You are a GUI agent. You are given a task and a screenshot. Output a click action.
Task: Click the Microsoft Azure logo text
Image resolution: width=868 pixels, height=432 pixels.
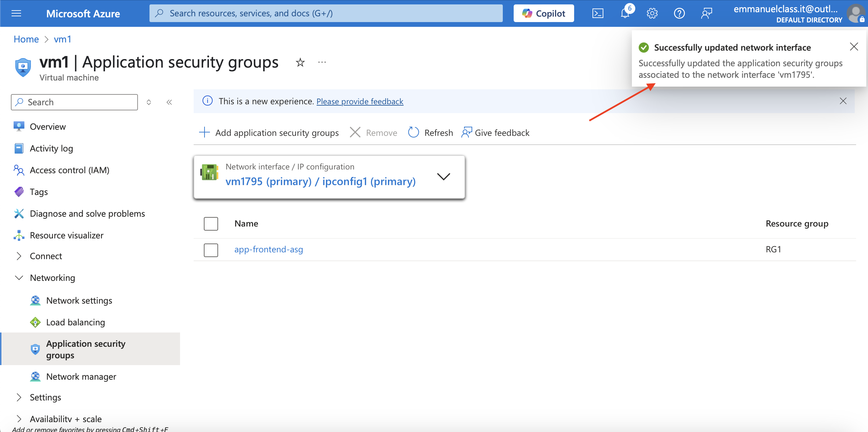coord(83,14)
